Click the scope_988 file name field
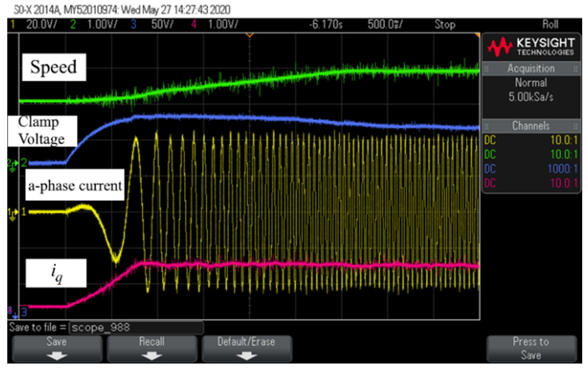 coord(136,328)
